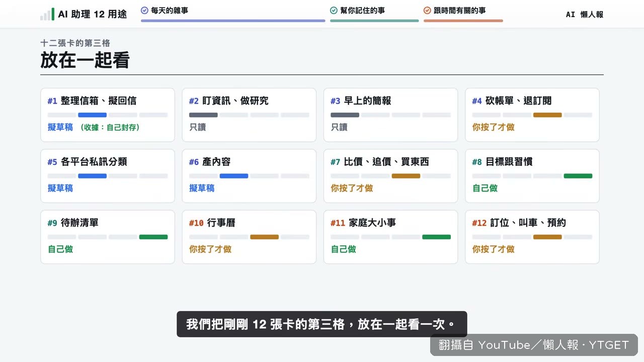Select card #6 產內容

tap(249, 176)
